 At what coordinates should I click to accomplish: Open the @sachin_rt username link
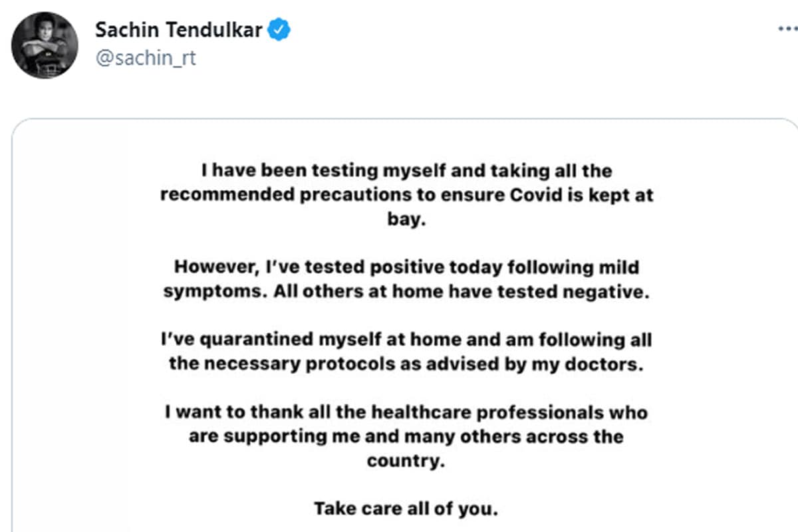point(148,58)
